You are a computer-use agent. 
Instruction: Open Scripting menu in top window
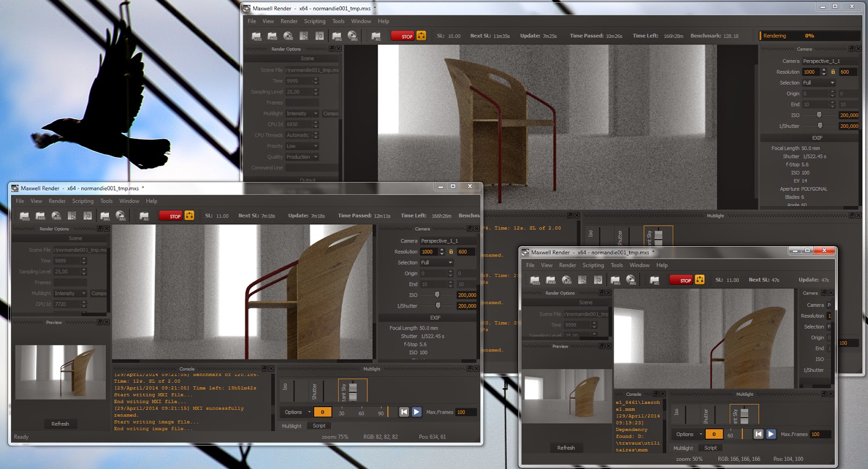tap(315, 21)
